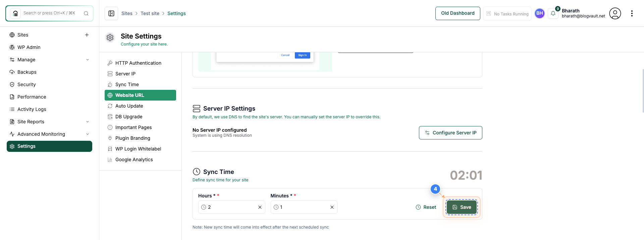Click Sites breadcrumb link
The width and height of the screenshot is (644, 240).
[127, 13]
